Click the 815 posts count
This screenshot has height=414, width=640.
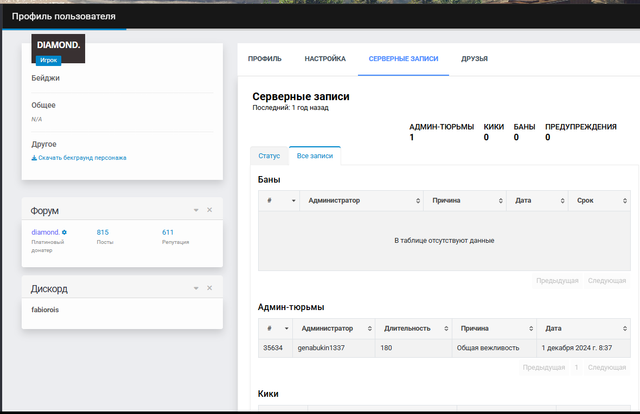(x=102, y=232)
